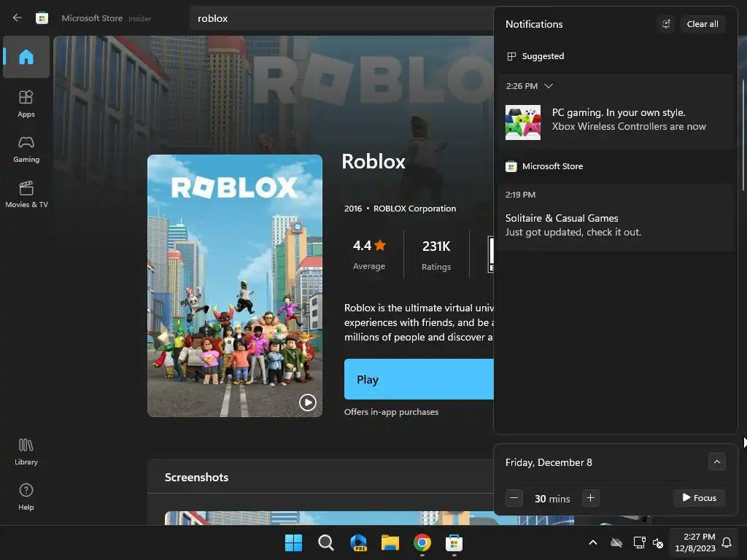Click the Roblox poster artwork
The width and height of the screenshot is (747, 560).
click(235, 286)
